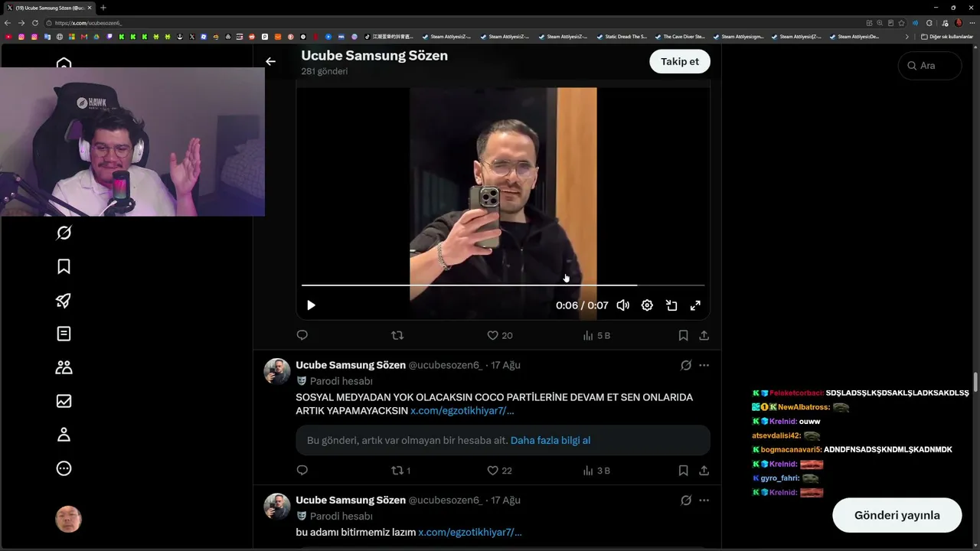Go forward in the browser

coord(21,23)
